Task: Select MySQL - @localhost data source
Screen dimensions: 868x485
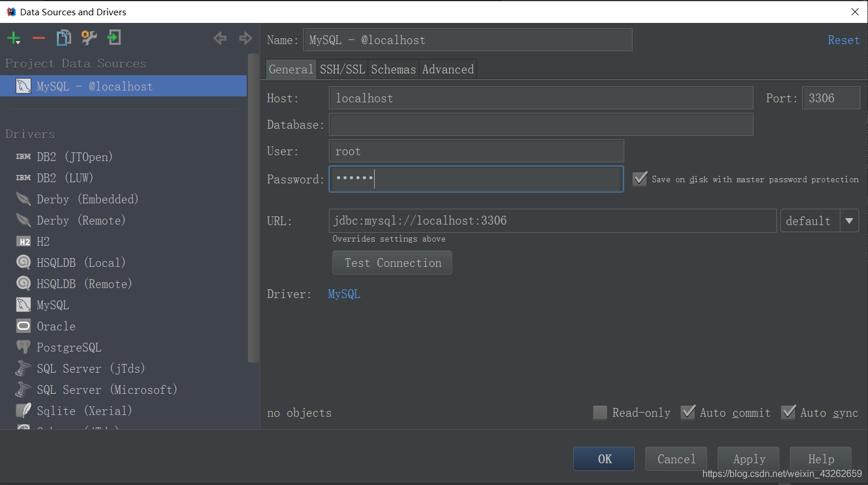Action: pos(123,86)
